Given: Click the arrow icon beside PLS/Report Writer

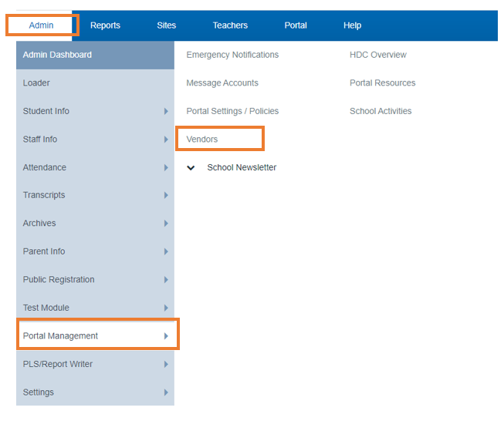Looking at the screenshot, I should [166, 364].
